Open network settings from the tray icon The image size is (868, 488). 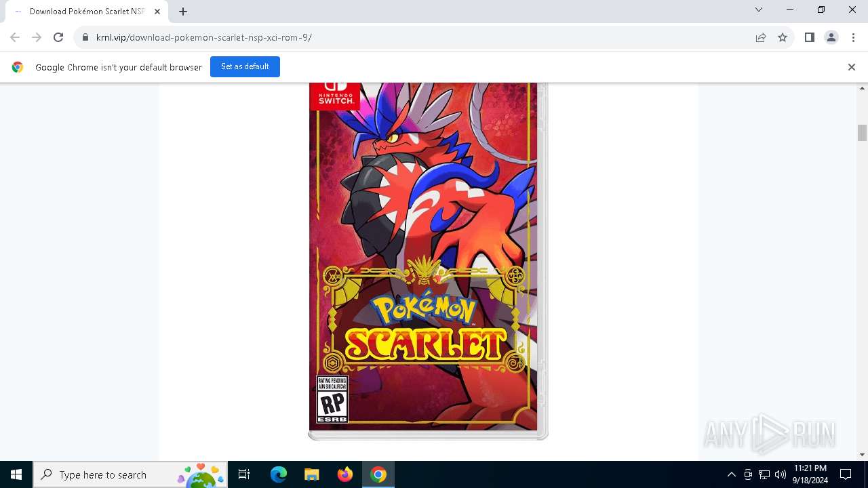(x=764, y=474)
